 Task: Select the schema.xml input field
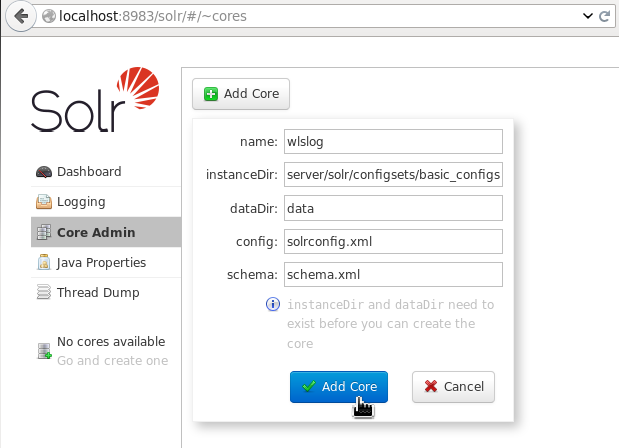pyautogui.click(x=391, y=274)
